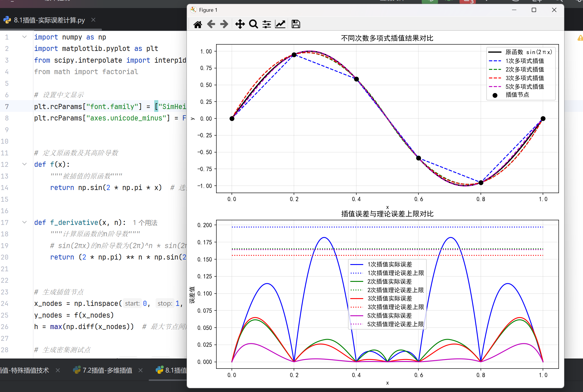Collapse the def f_derivative fold arrow
This screenshot has height=392, width=583.
25,222
